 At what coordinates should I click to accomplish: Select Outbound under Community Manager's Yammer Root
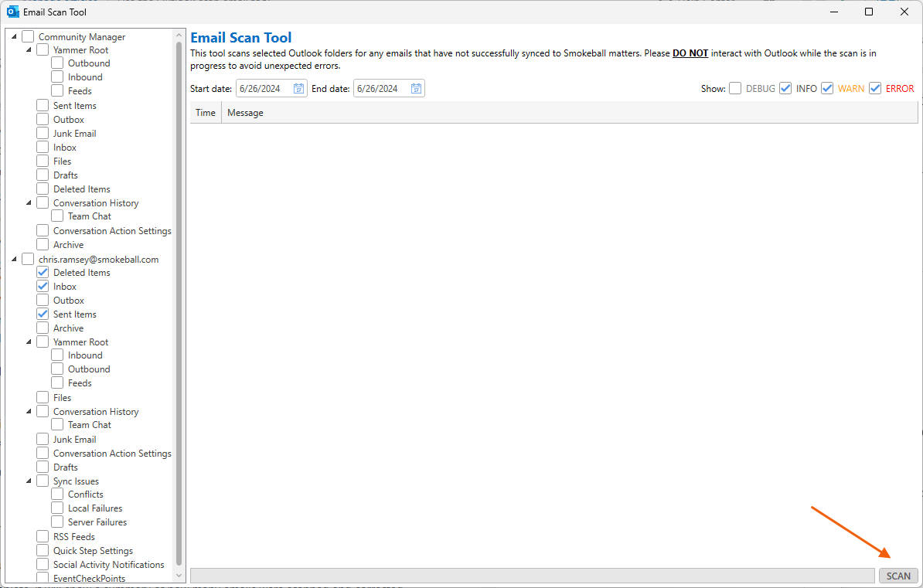pos(89,63)
